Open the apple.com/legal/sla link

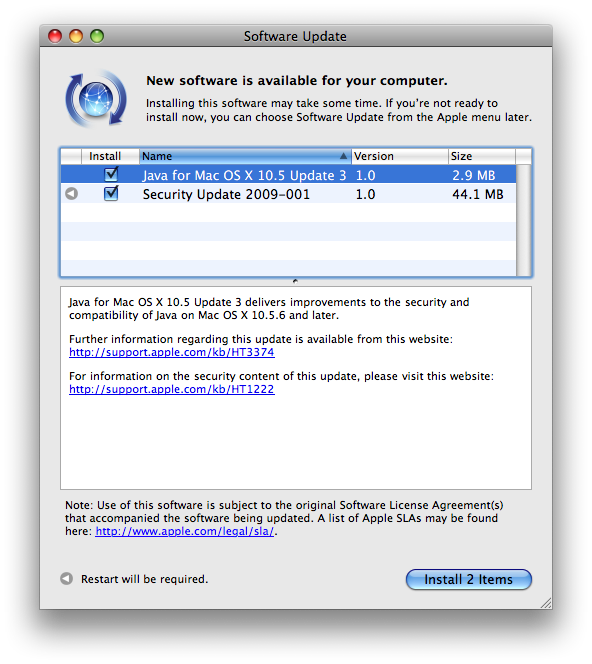coord(185,531)
